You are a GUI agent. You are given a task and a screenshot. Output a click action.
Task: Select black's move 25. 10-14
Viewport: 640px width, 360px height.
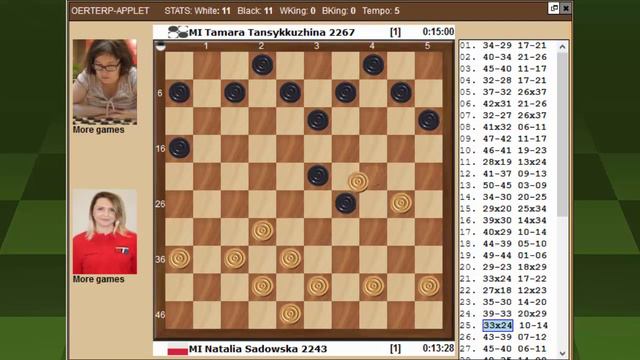(532, 325)
